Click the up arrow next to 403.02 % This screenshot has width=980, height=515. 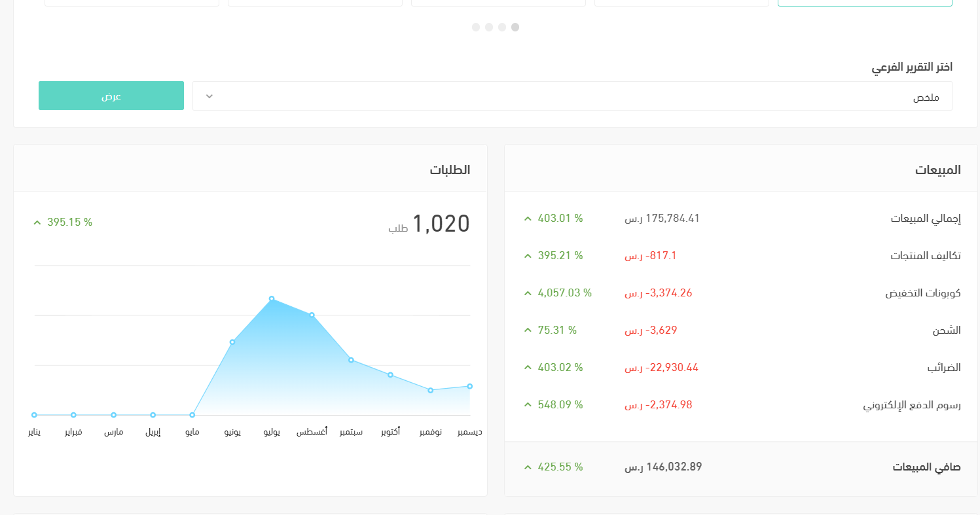(x=528, y=368)
